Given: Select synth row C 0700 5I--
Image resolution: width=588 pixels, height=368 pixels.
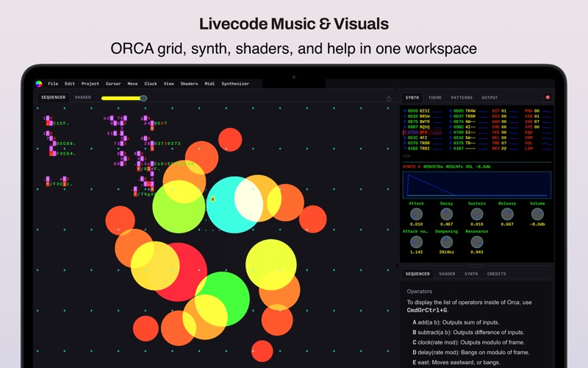Looking at the screenshot, I should 468,132.
